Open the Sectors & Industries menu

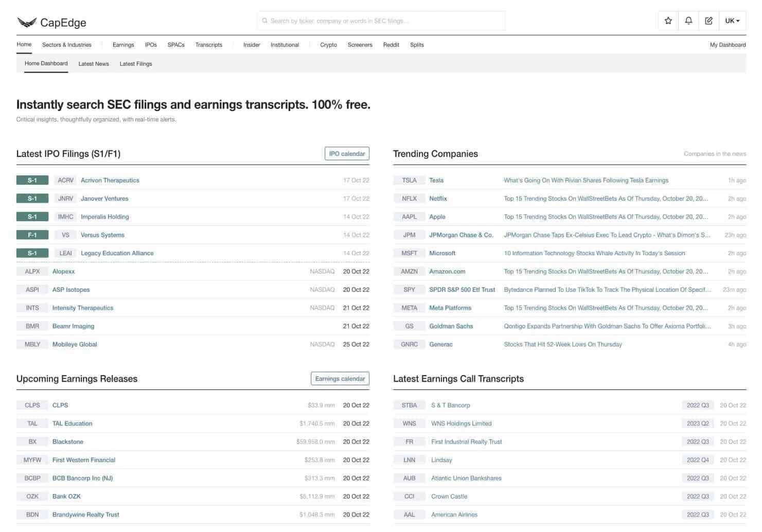tap(67, 45)
